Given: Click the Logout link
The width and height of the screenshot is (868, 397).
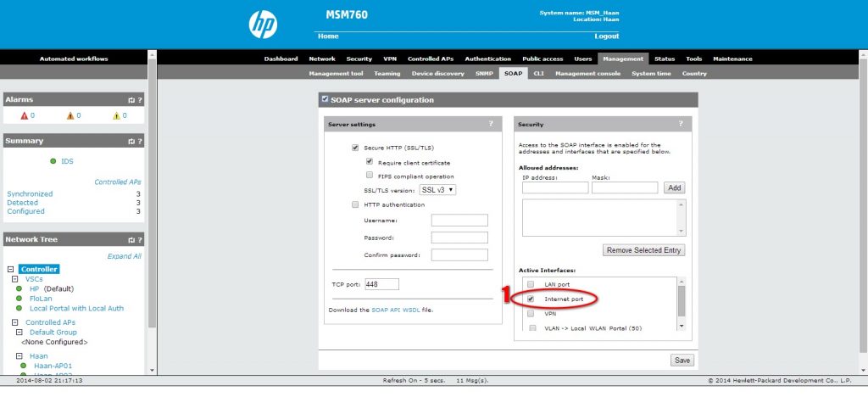Looking at the screenshot, I should click(x=607, y=36).
